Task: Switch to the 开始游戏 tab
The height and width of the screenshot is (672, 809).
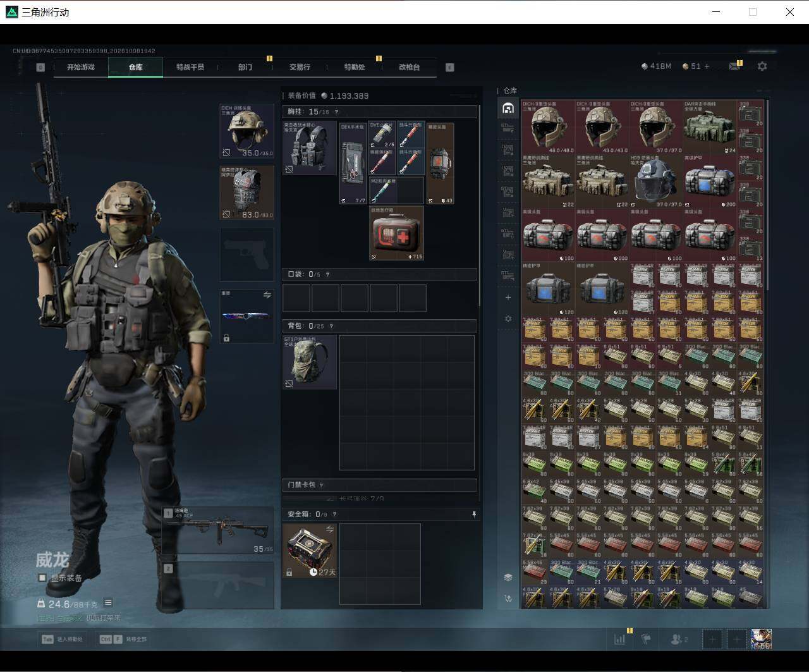Action: click(81, 67)
